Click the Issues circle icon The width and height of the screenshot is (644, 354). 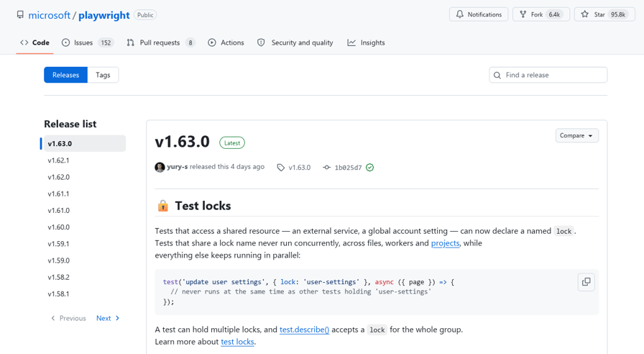coord(65,42)
